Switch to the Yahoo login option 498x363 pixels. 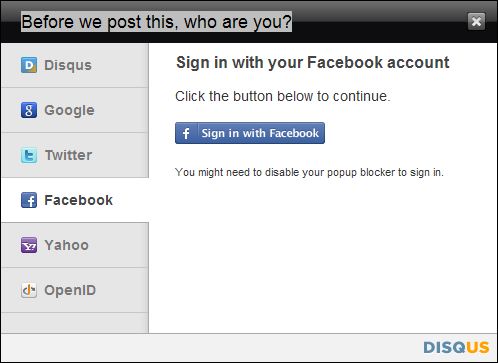tap(75, 245)
